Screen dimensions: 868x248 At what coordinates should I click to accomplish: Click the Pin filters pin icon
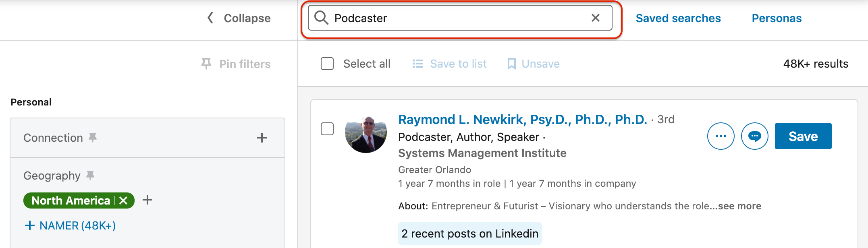coord(206,64)
